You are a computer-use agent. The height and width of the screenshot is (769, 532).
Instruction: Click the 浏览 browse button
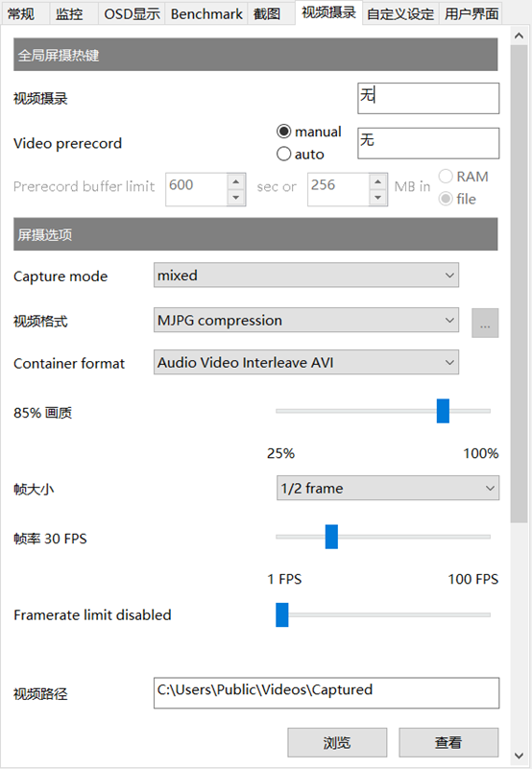[x=337, y=742]
